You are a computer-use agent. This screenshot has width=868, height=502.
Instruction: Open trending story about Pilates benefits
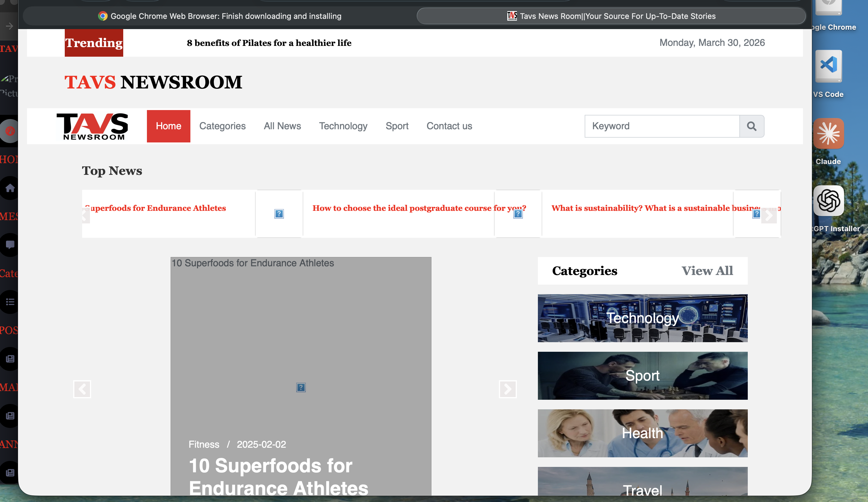[269, 43]
